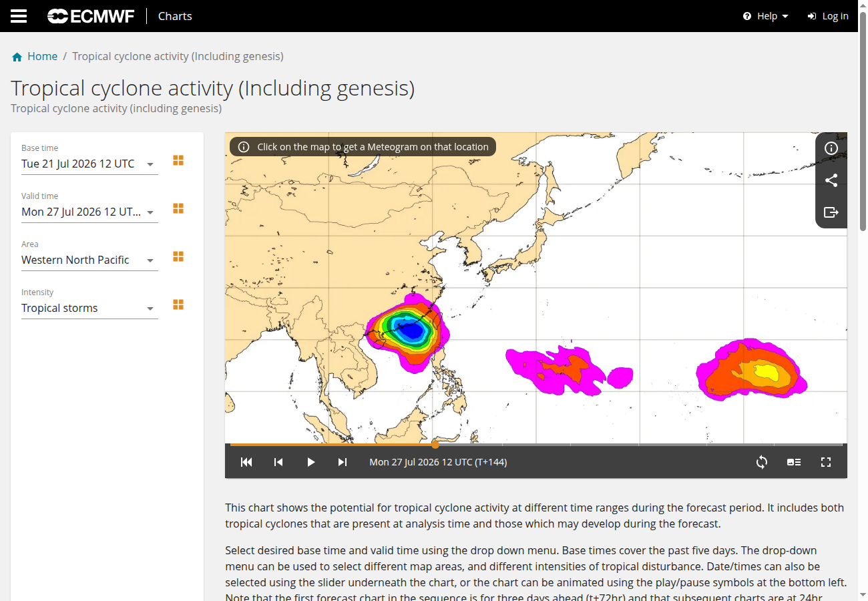Viewport: 868px width, 601px height.
Task: Click the Log In link
Action: coord(828,16)
